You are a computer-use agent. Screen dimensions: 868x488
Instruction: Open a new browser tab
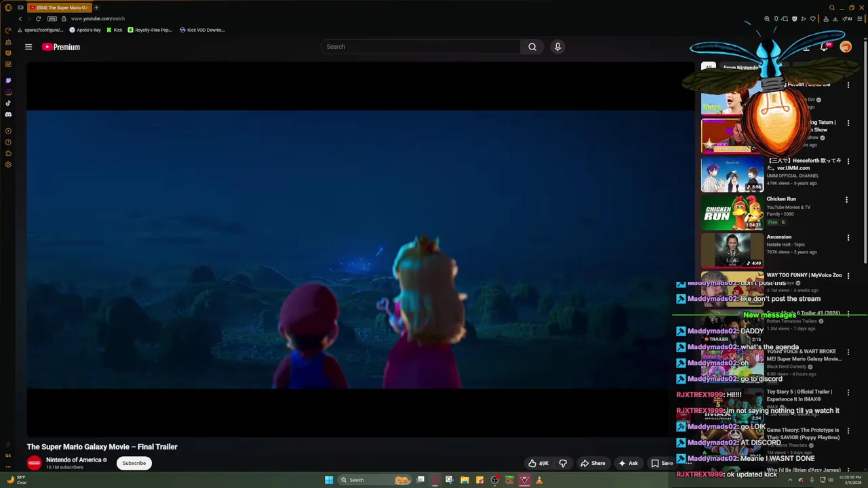[x=96, y=7]
